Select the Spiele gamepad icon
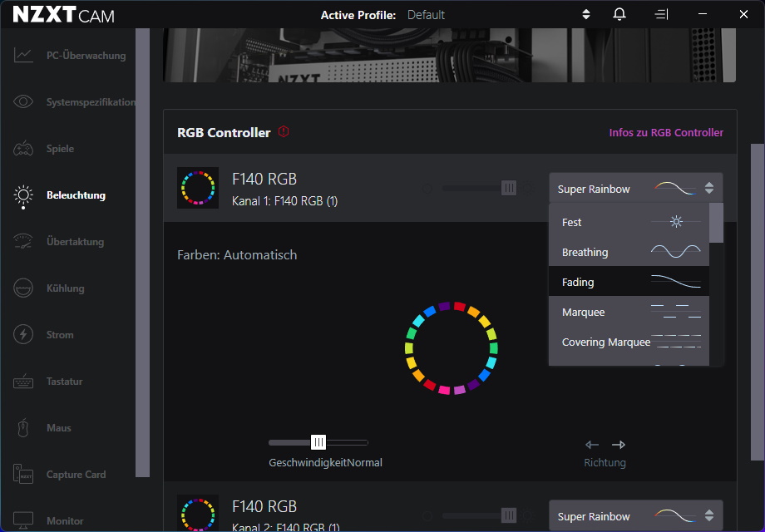 pos(23,149)
